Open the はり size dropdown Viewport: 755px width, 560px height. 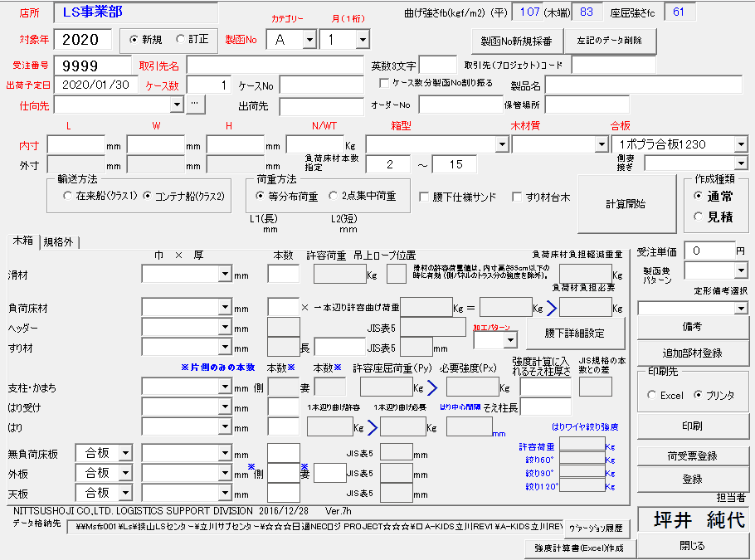pos(225,426)
